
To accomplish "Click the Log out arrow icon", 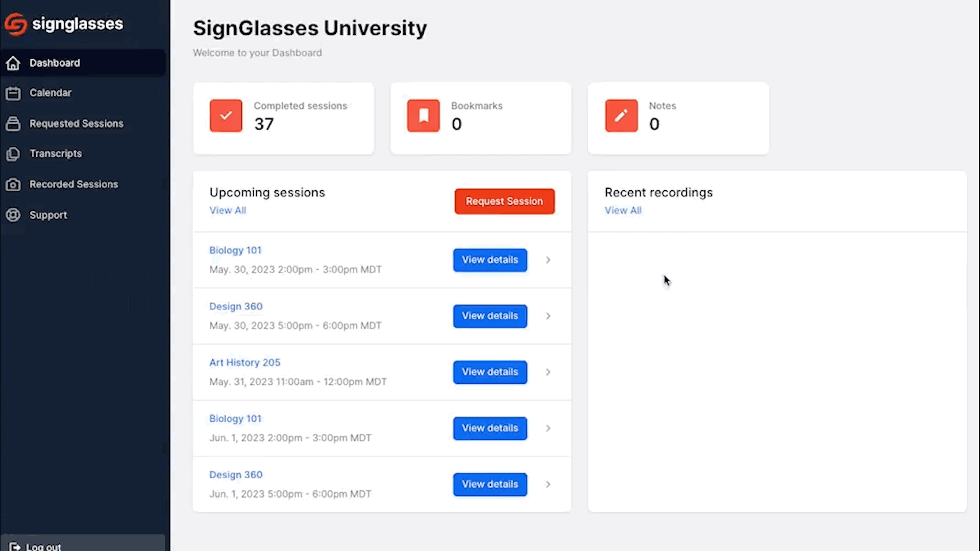I will click(x=15, y=546).
